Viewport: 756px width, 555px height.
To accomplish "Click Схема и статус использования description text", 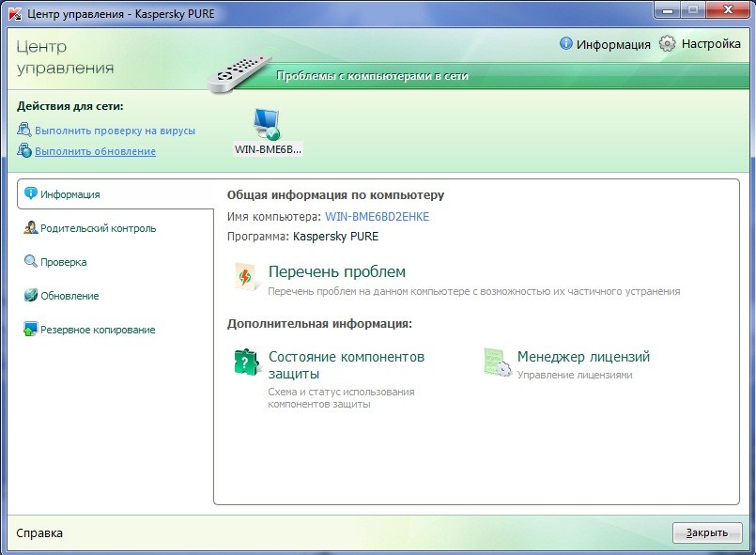I will 341,398.
